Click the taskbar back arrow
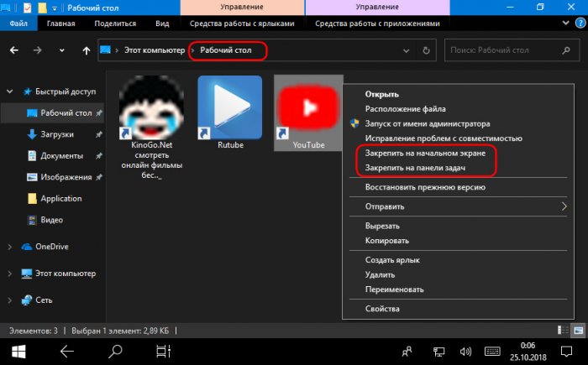The width and height of the screenshot is (588, 365). [x=67, y=352]
